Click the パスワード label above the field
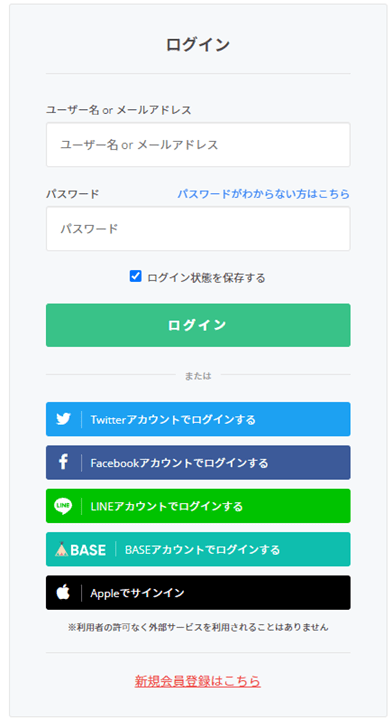 pyautogui.click(x=73, y=194)
